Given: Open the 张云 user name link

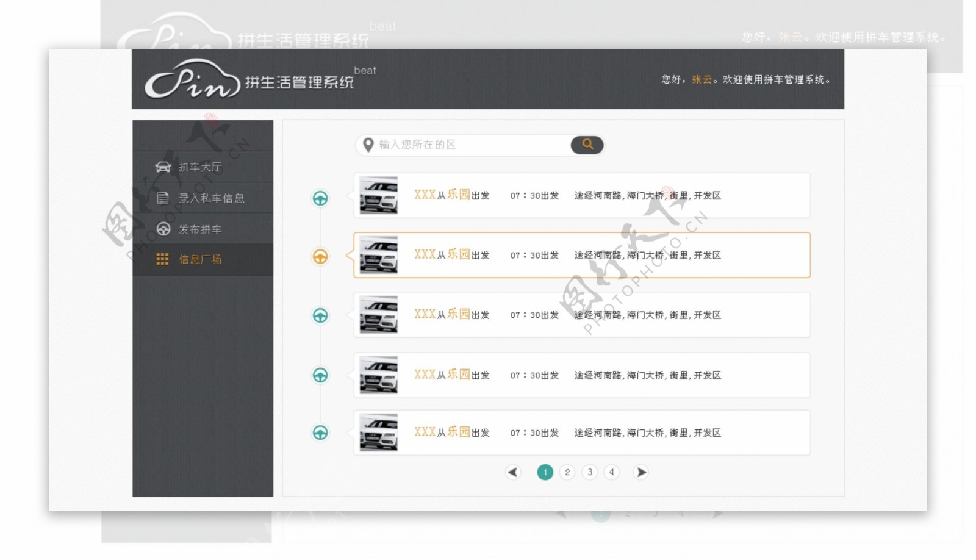Looking at the screenshot, I should [701, 79].
